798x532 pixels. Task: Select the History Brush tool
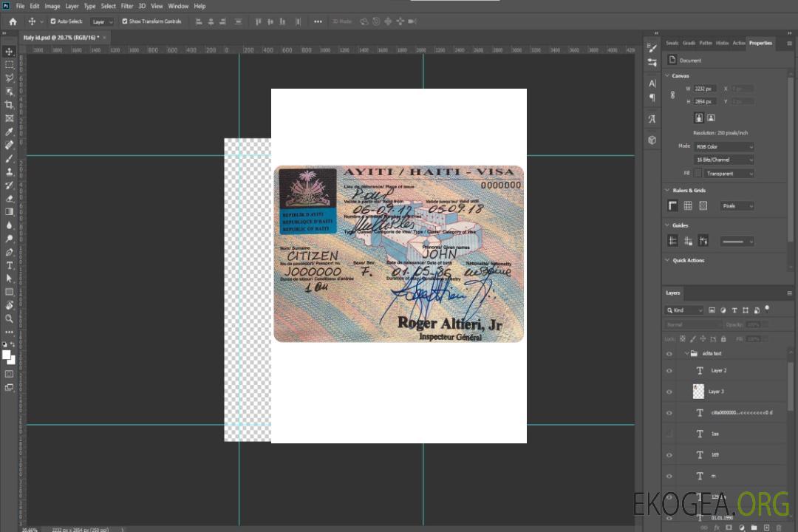pyautogui.click(x=9, y=185)
